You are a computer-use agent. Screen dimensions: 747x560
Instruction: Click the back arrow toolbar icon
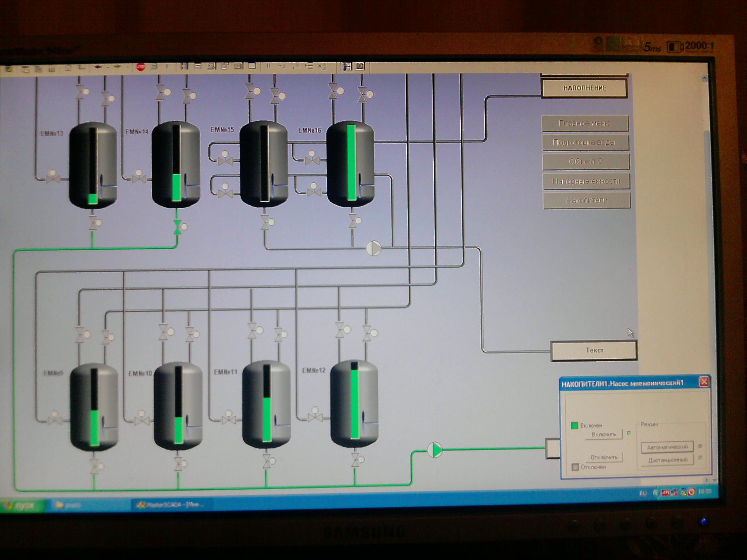[x=98, y=67]
